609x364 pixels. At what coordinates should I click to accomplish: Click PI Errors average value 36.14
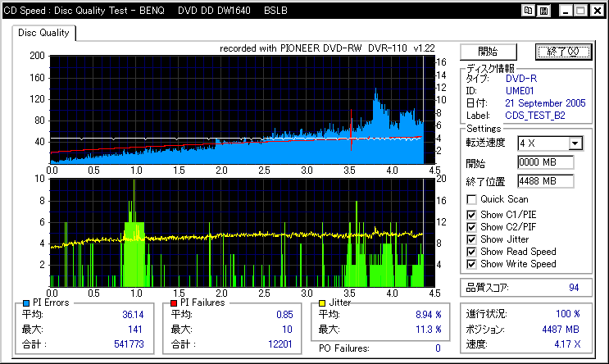tap(133, 315)
